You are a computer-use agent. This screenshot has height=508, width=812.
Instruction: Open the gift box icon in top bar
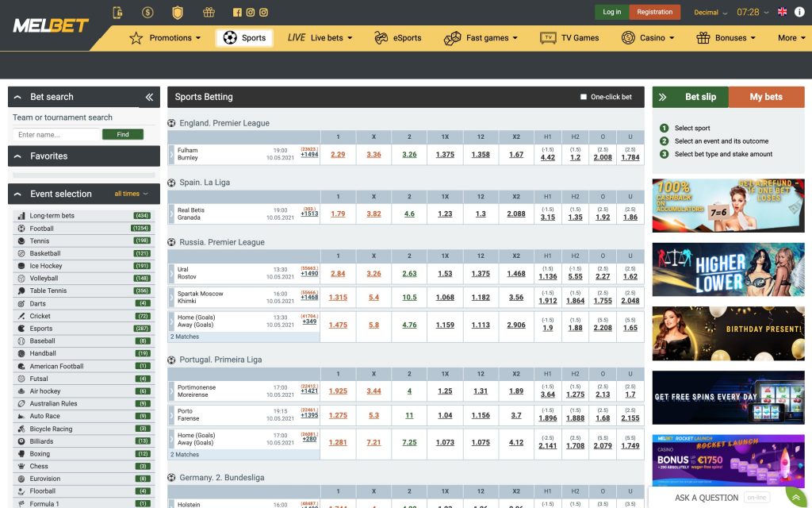(209, 13)
